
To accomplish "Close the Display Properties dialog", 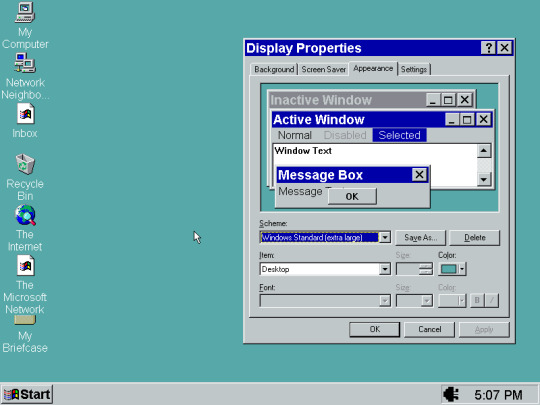I will (505, 48).
